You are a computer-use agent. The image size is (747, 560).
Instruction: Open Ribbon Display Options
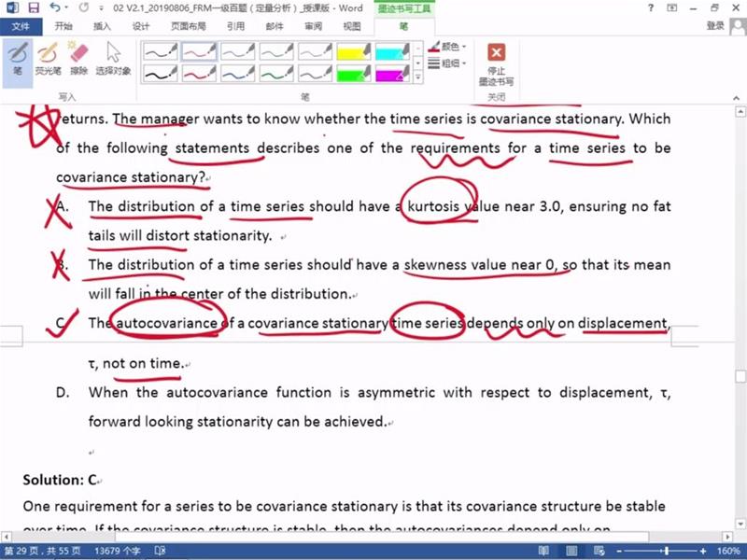(671, 7)
